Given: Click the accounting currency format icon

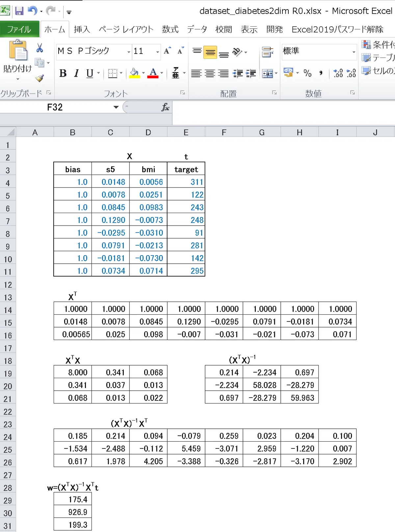Looking at the screenshot, I should click(x=288, y=73).
